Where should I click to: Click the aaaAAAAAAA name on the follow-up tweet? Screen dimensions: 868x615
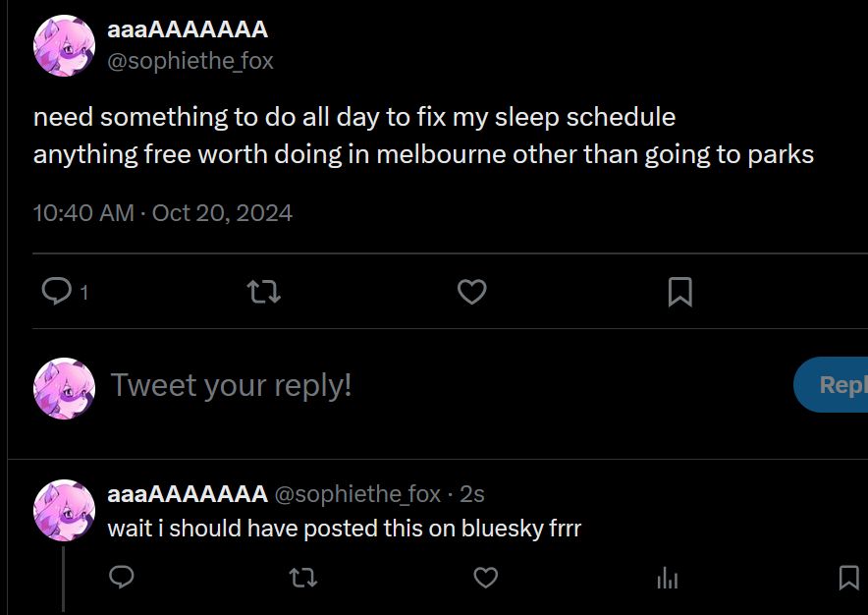(188, 493)
